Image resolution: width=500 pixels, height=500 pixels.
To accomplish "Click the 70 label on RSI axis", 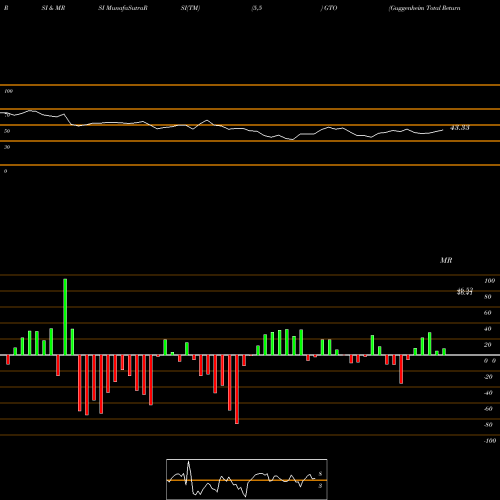I will (7, 115).
